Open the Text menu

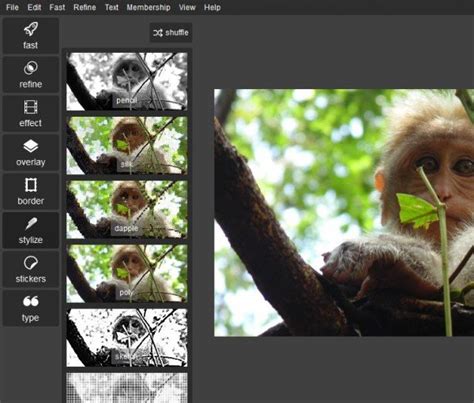(x=111, y=7)
